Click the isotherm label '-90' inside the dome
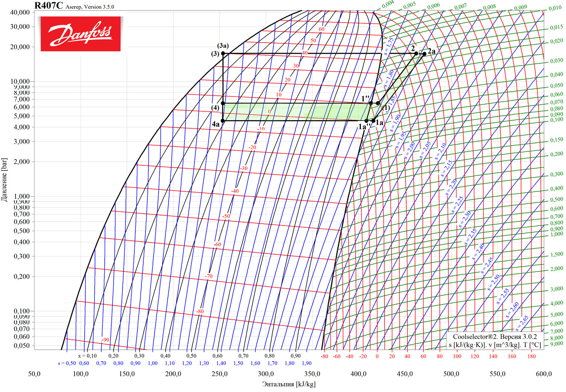Image resolution: width=566 pixels, height=392 pixels. [105, 340]
